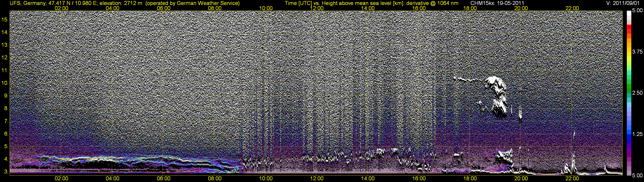
Task: Click the 10:00 label on top axis
Action: click(x=266, y=8)
